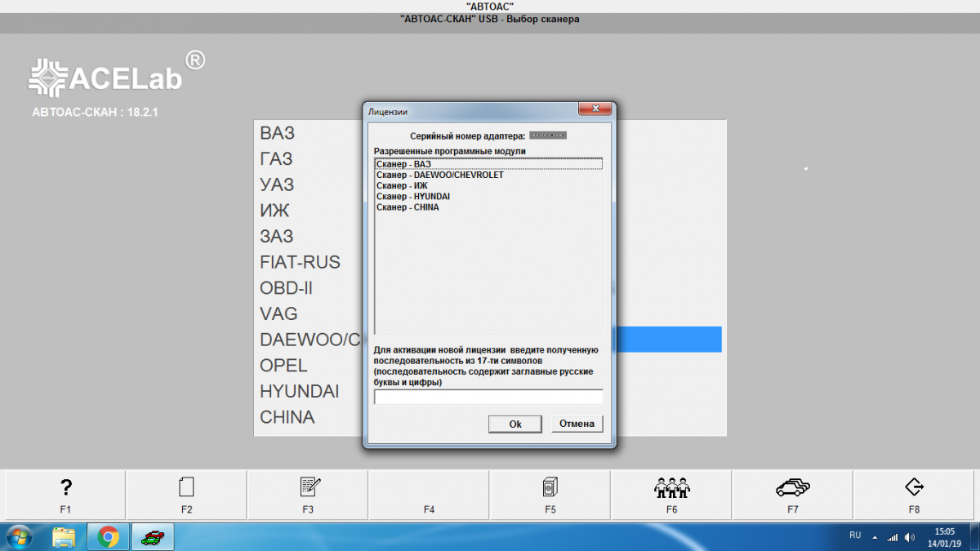Click the RU language indicator

855,535
